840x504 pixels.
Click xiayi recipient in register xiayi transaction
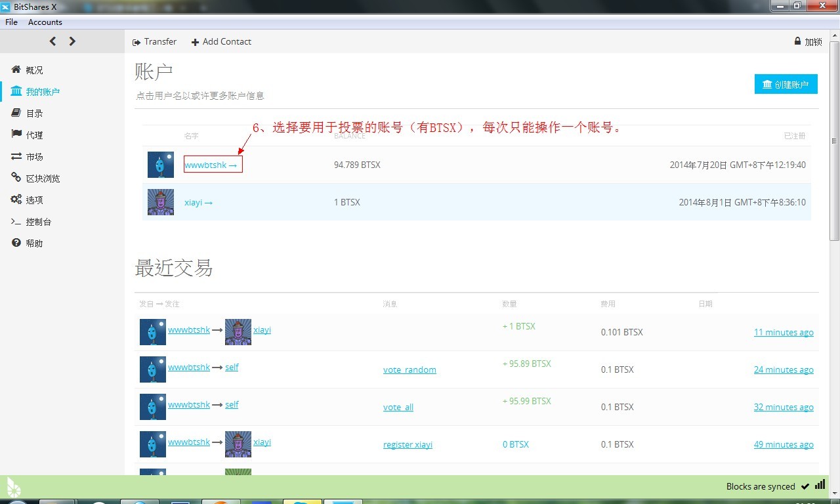click(x=262, y=442)
